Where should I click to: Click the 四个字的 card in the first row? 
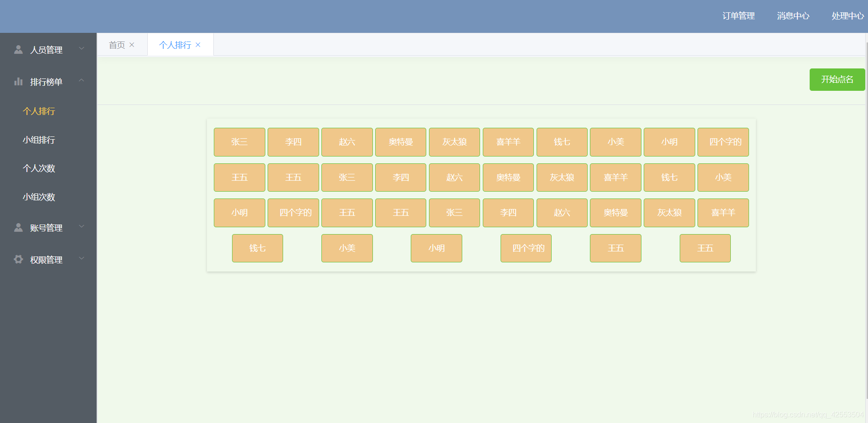click(x=723, y=142)
